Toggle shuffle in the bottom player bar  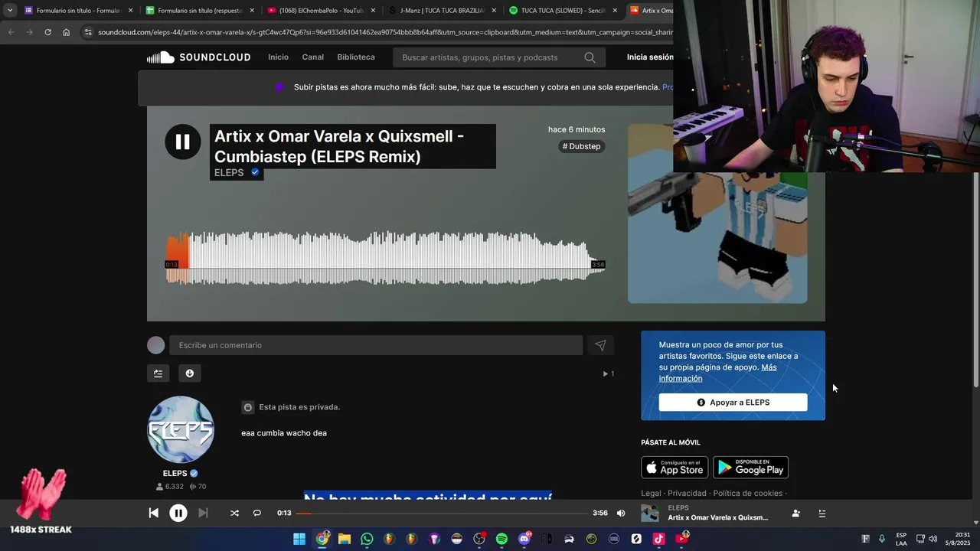click(x=234, y=514)
